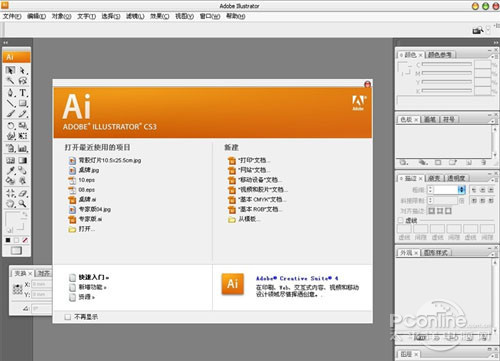This screenshot has width=500, height=361.
Task: Open the 对象 menu
Action: coord(61,16)
